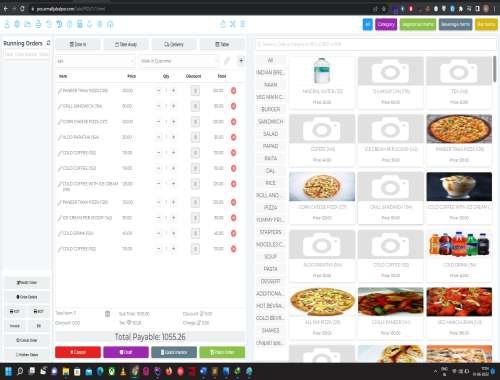Click the purple Category filter button
500x380 pixels.
[386, 24]
